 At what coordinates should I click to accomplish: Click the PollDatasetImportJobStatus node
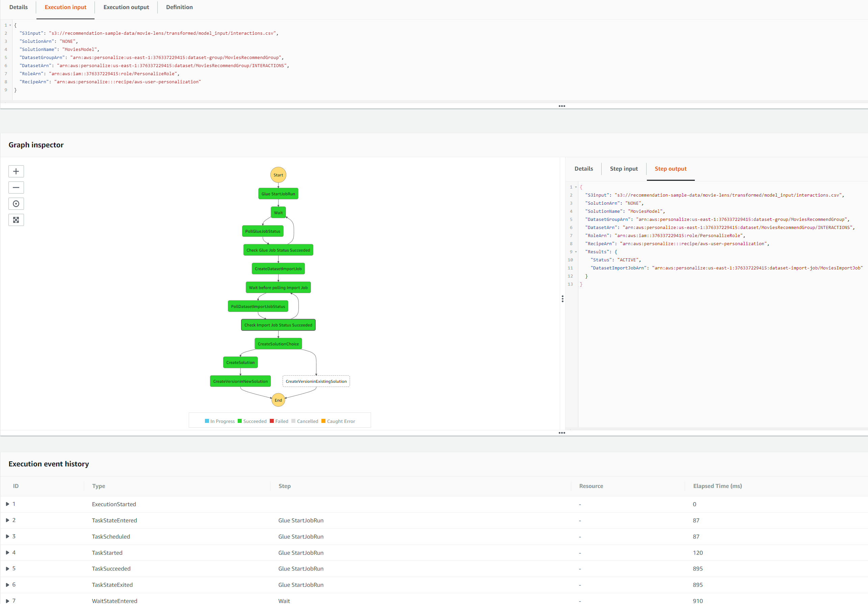(x=258, y=306)
